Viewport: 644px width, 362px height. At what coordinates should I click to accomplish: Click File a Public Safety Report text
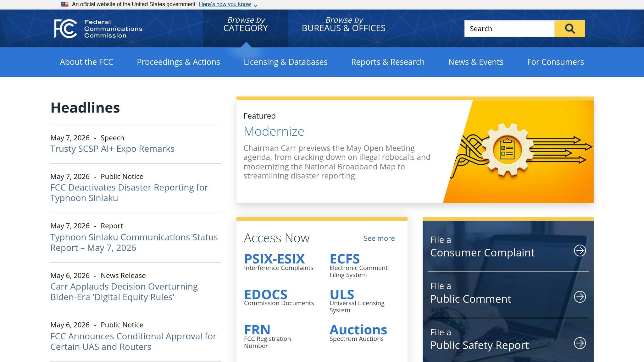point(479,339)
